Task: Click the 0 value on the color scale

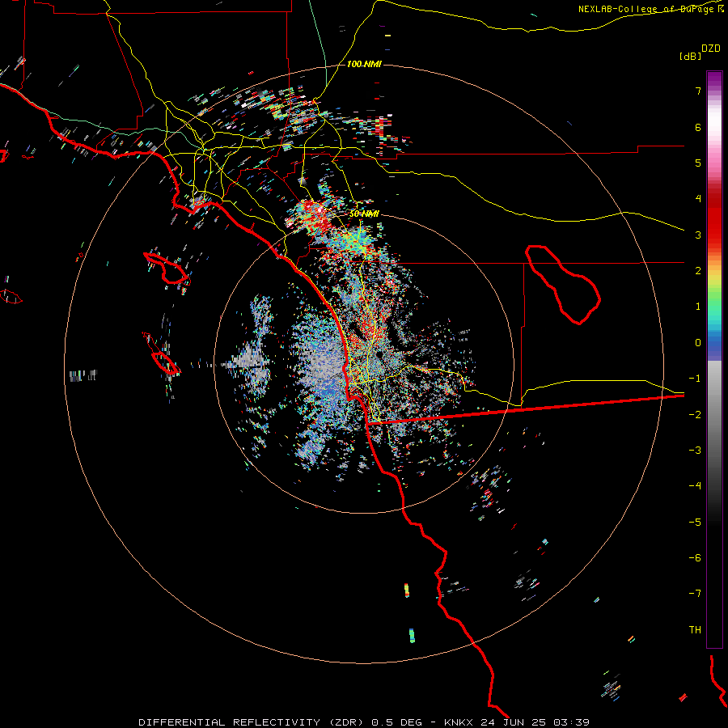Action: coord(698,343)
